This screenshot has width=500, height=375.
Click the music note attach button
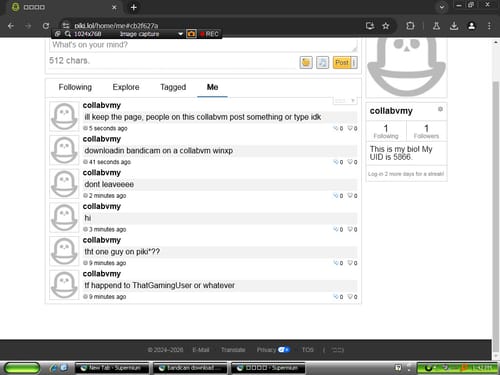(322, 62)
